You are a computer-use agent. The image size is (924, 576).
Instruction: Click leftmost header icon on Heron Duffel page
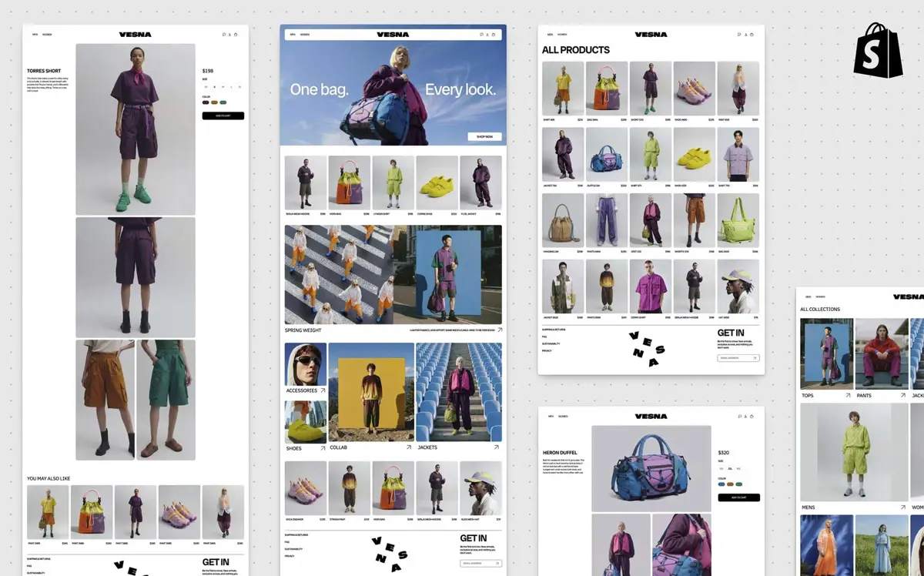[739, 417]
